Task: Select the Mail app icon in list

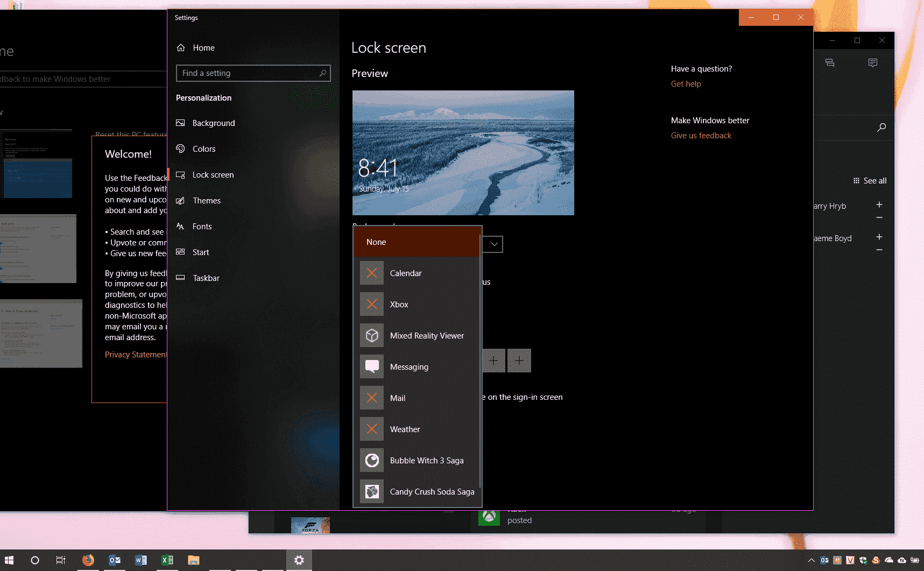Action: (x=372, y=398)
